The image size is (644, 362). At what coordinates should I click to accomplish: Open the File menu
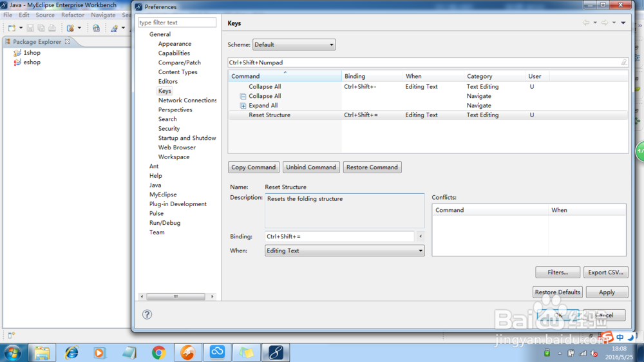(8, 15)
